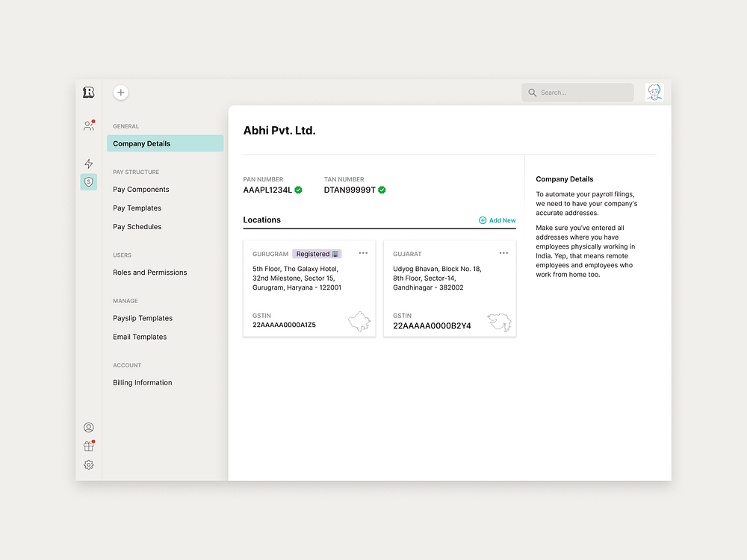Click the plus button to create new
Screen dimensions: 747x560
120,92
